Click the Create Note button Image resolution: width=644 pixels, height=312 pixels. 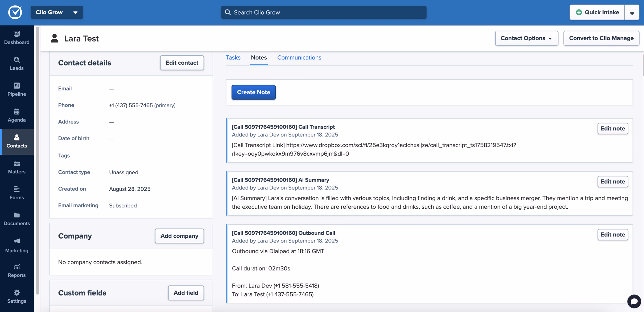tap(253, 92)
